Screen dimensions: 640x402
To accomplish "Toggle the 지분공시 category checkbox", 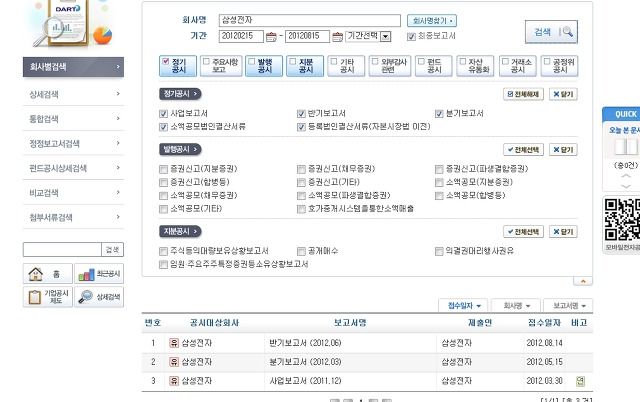I will pos(293,61).
